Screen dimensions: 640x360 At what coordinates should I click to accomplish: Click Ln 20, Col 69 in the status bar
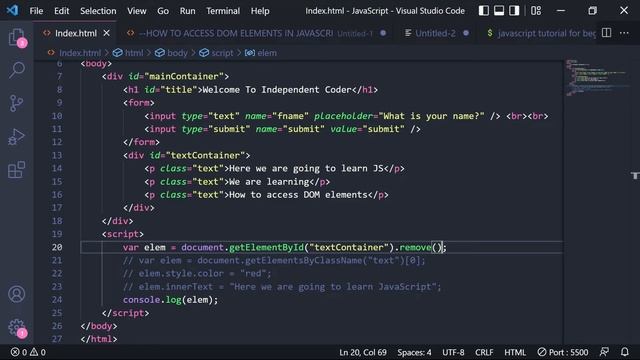coord(362,352)
